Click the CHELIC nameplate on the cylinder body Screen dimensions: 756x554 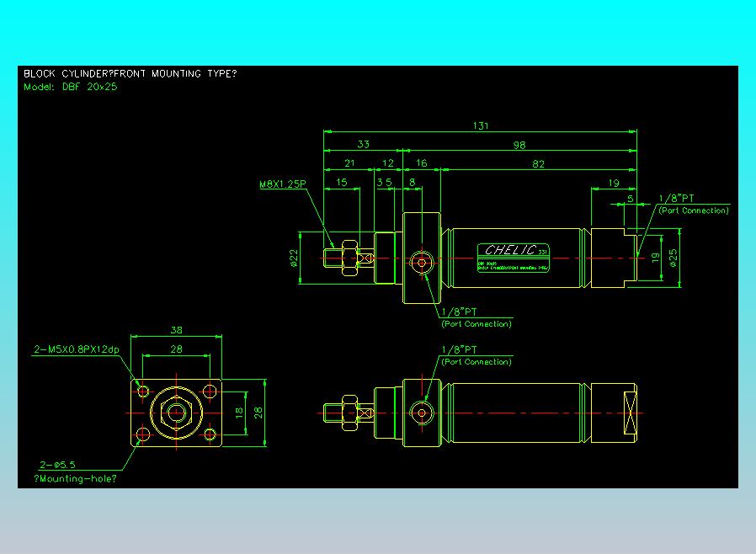(x=513, y=258)
